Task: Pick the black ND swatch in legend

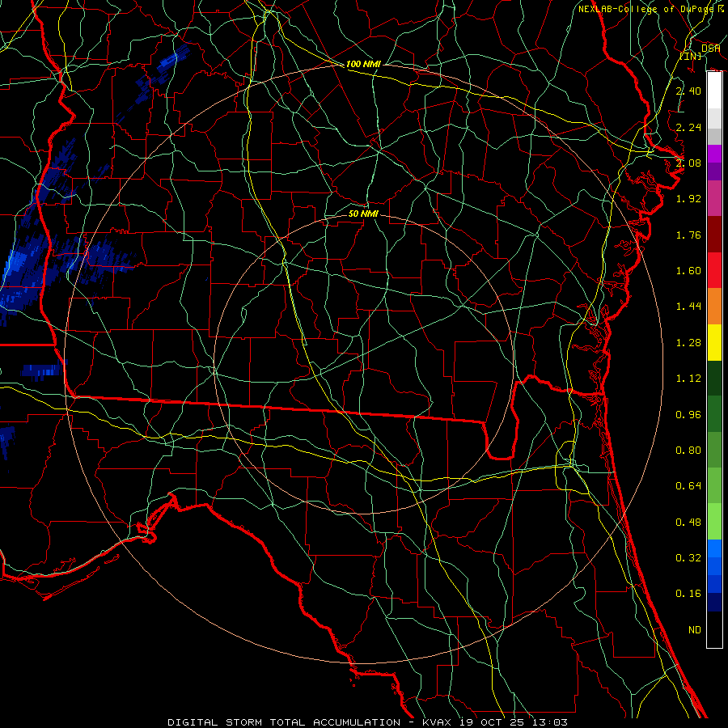Action: pos(714,629)
